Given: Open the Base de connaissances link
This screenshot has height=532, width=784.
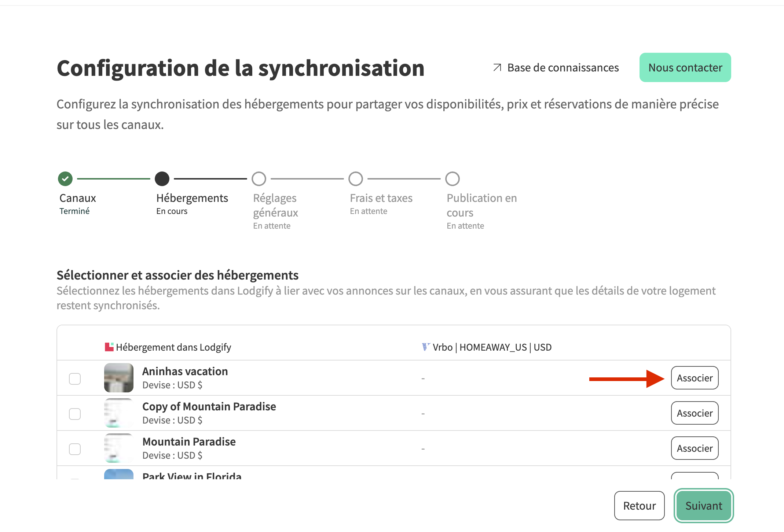Looking at the screenshot, I should (563, 68).
